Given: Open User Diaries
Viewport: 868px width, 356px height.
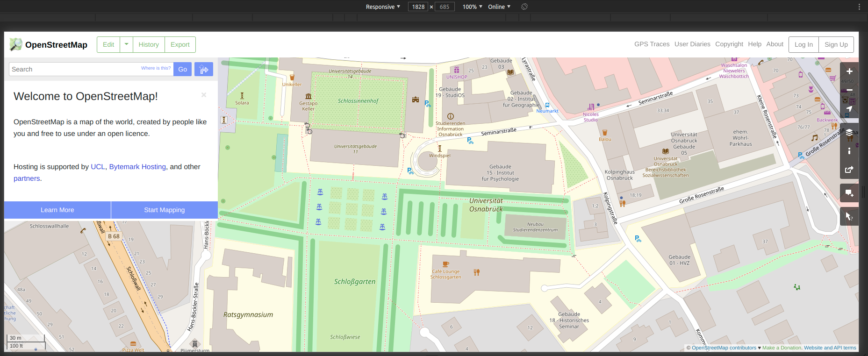Looking at the screenshot, I should pyautogui.click(x=692, y=44).
